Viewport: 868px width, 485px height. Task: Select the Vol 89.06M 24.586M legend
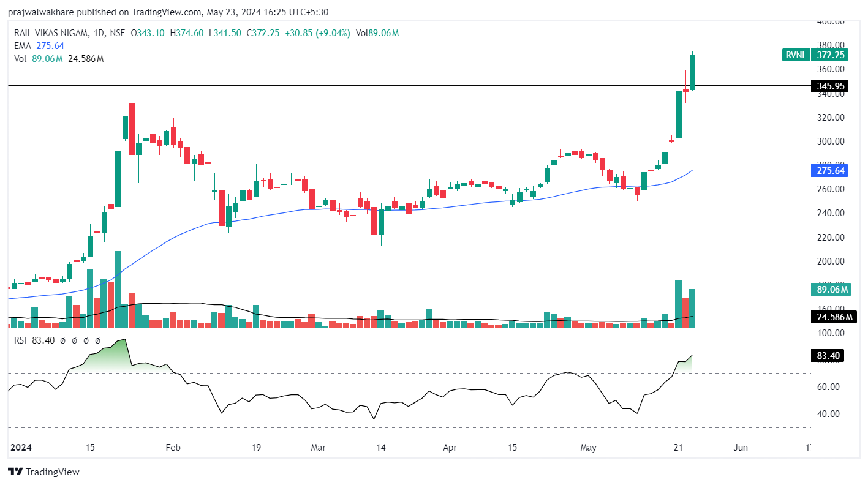[x=59, y=58]
